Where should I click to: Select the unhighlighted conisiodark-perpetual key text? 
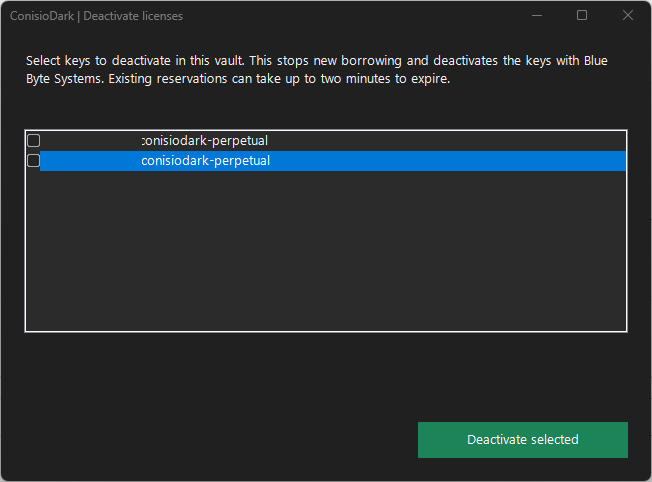(x=205, y=141)
